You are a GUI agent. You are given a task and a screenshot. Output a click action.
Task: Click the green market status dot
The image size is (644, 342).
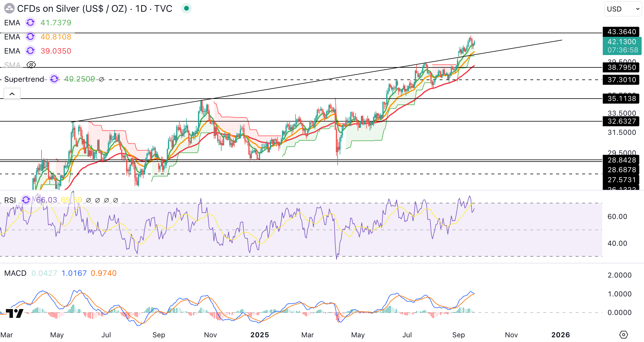point(186,9)
